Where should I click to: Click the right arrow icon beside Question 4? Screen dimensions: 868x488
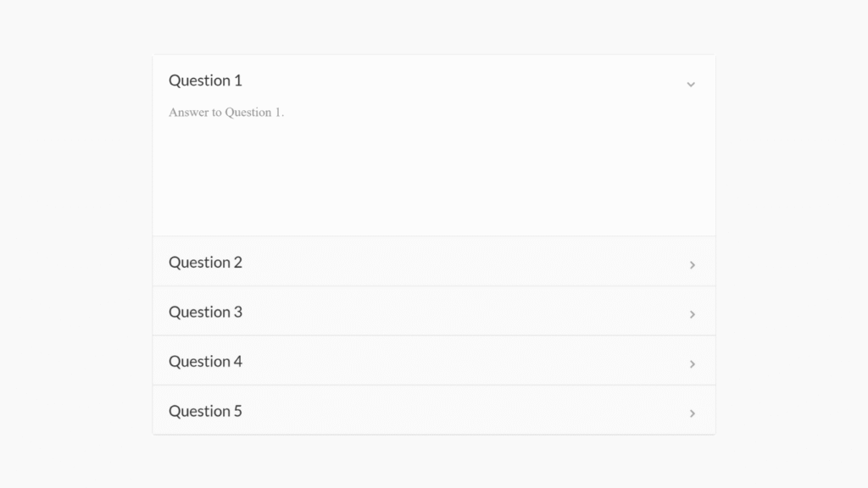click(693, 363)
